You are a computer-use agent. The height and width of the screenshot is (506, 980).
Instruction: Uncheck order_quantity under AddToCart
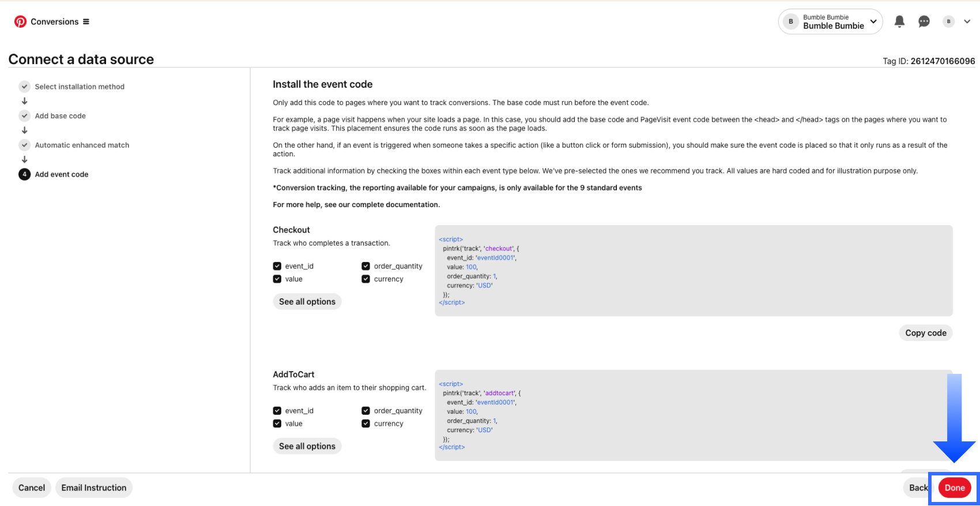tap(365, 411)
